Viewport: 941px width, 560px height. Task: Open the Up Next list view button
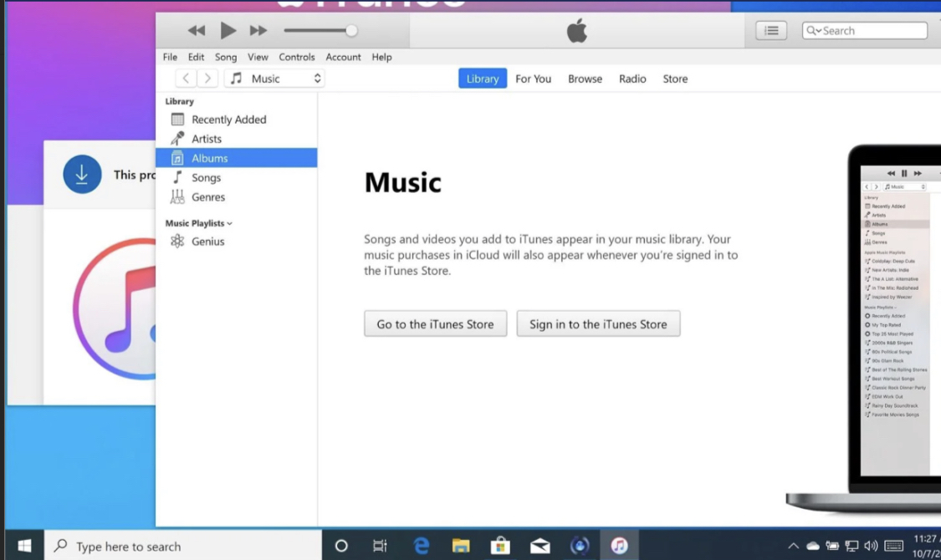click(771, 31)
